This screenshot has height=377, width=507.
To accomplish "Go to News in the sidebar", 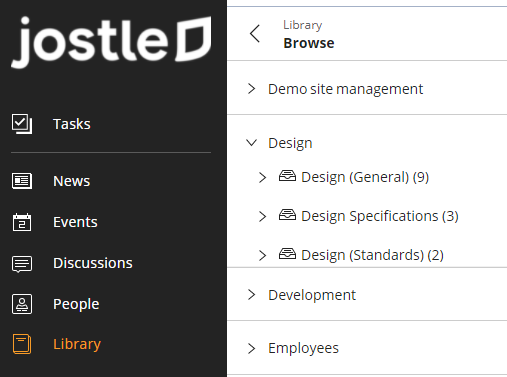I will point(72,181).
